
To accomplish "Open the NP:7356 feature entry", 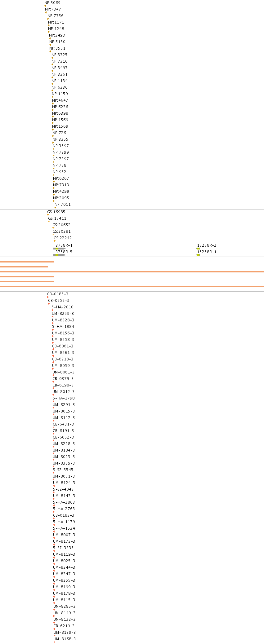I will click(x=56, y=16).
